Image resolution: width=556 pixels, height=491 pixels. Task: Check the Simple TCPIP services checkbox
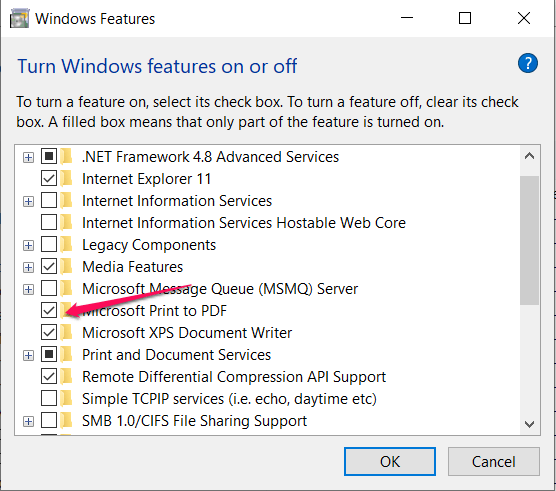(x=49, y=398)
